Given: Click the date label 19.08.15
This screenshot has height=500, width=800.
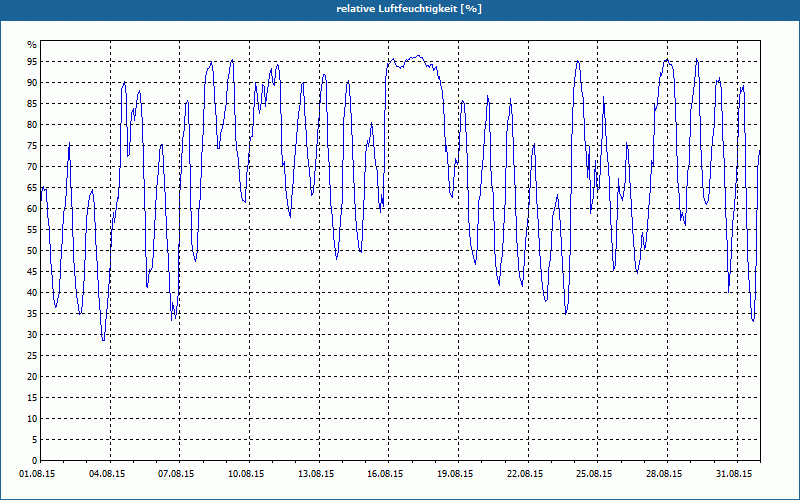Looking at the screenshot, I should coord(455,474).
